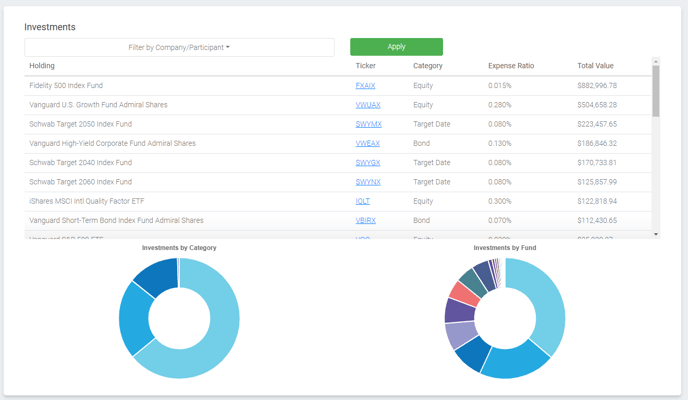Click the green Apply button
Screen dimensions: 688x400
[x=396, y=47]
